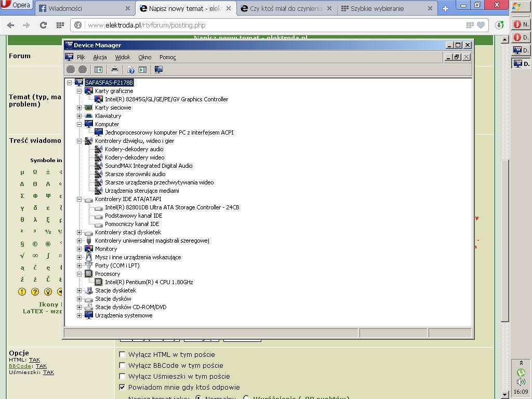
Task: Click the uTorrent tray icon
Action: pos(521,372)
